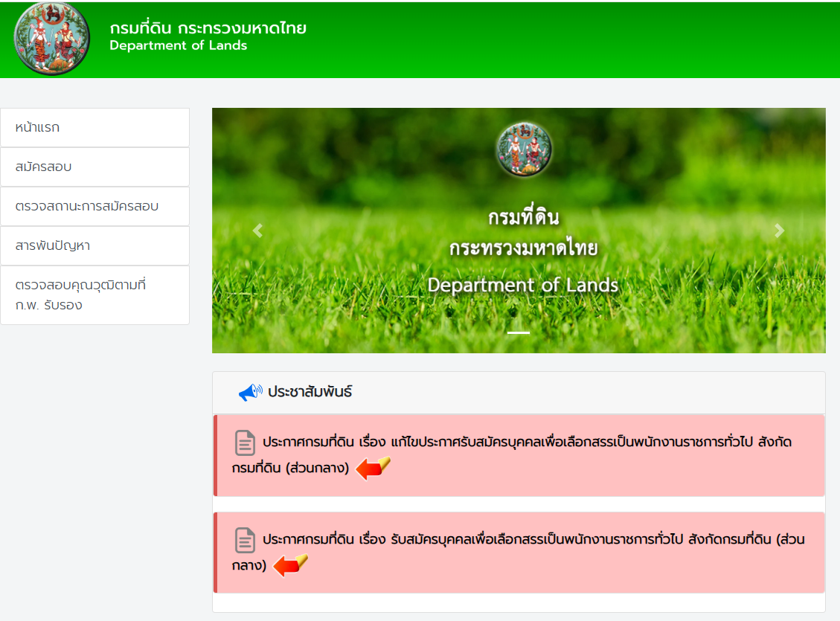Click the emblem shown in the banner image
This screenshot has width=840, height=621.
523,149
